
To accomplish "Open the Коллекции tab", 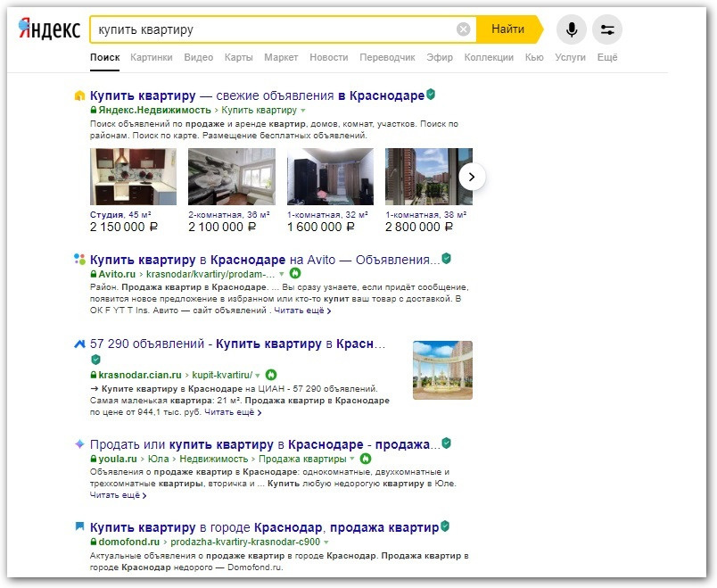I will tap(489, 57).
